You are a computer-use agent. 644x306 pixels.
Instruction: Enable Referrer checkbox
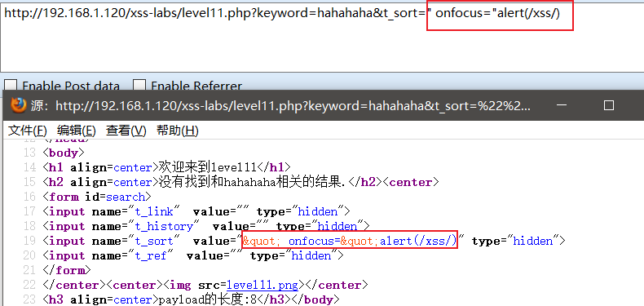(139, 86)
